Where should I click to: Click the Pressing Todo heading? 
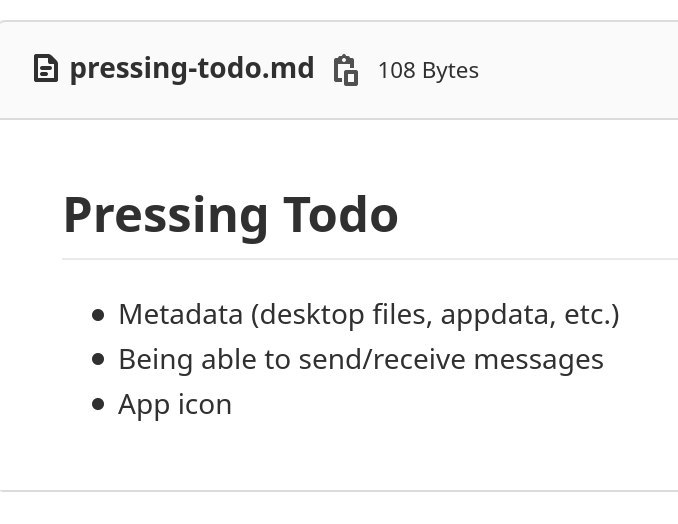pos(230,215)
